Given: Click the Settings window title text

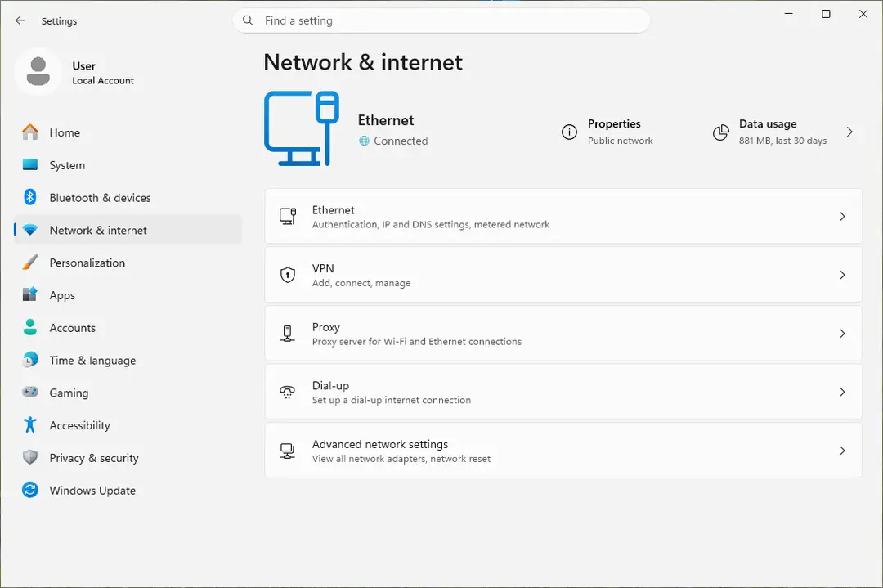Looking at the screenshot, I should tap(59, 20).
